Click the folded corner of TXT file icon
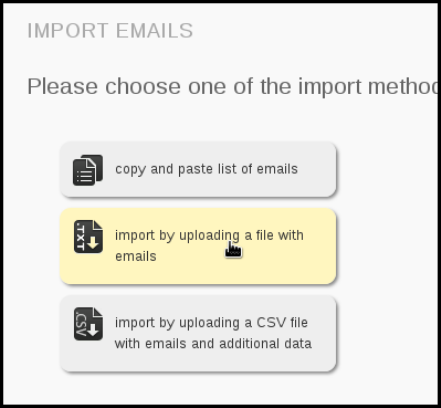This screenshot has height=408, width=441. pyautogui.click(x=98, y=225)
